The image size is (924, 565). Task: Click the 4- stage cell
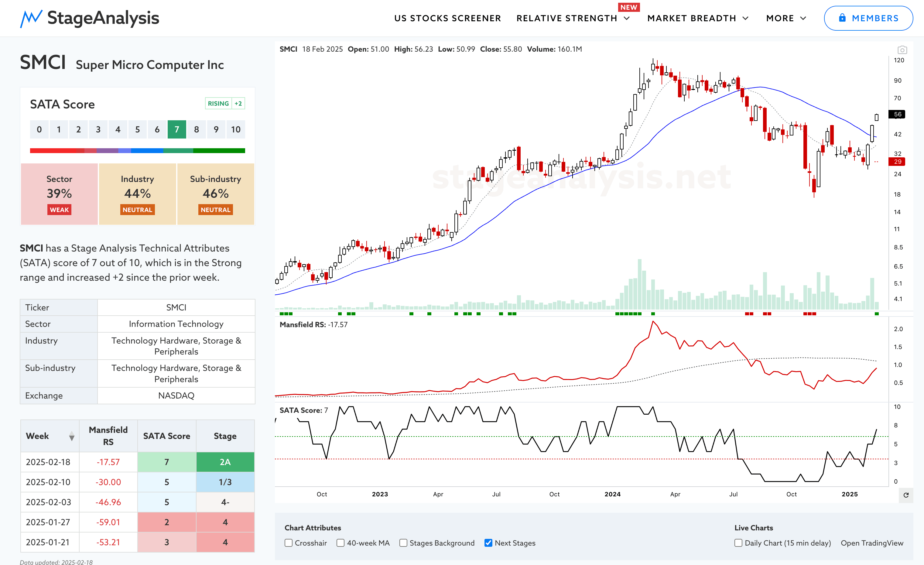pos(225,502)
